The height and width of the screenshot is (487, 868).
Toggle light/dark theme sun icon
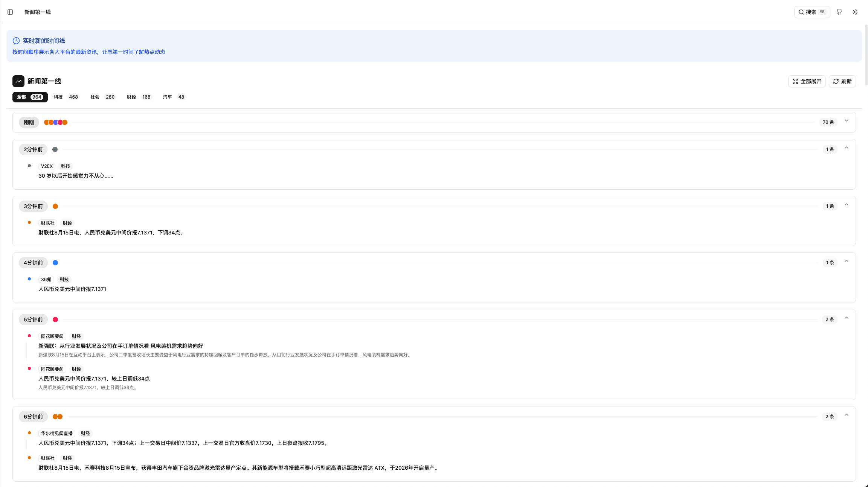coord(855,12)
